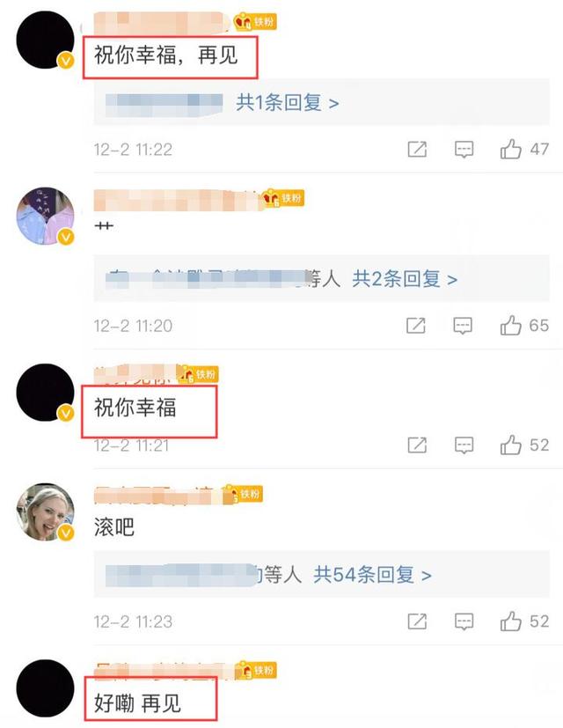563x728 pixels.
Task: Like the comment with 47 likes
Action: (510, 149)
